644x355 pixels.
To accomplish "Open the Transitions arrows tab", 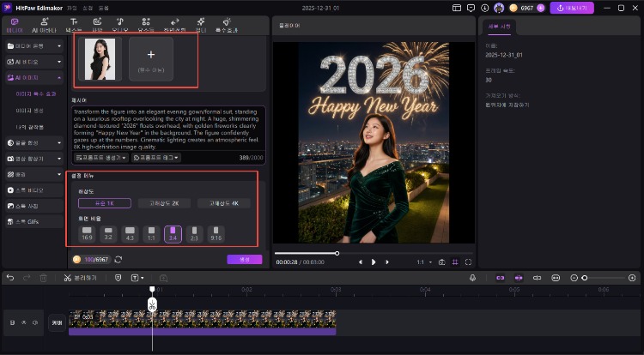I will [174, 25].
